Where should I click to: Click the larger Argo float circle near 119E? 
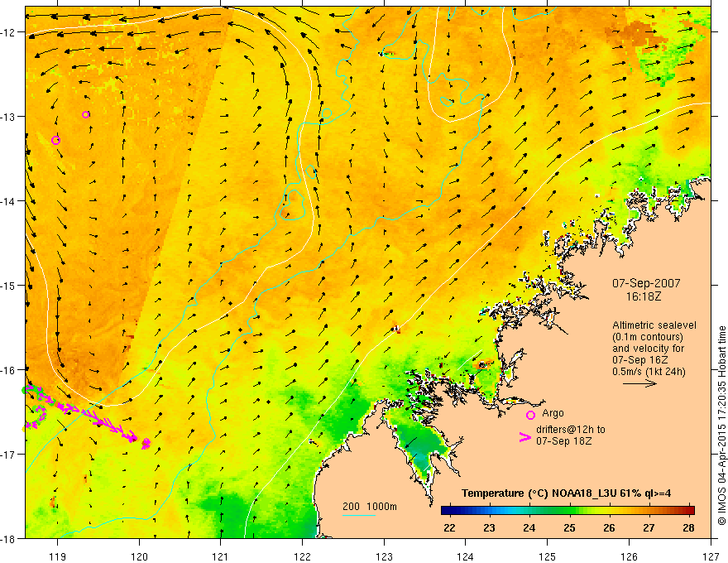[x=55, y=140]
